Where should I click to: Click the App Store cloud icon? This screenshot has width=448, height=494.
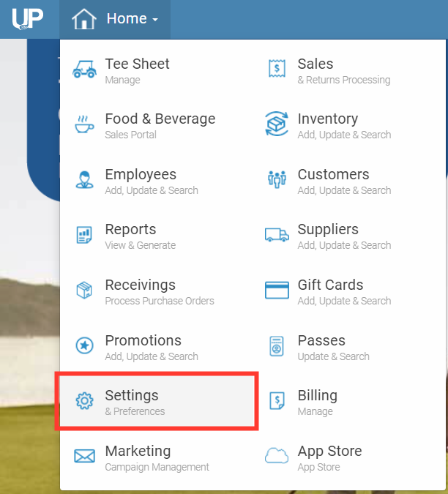(x=277, y=457)
